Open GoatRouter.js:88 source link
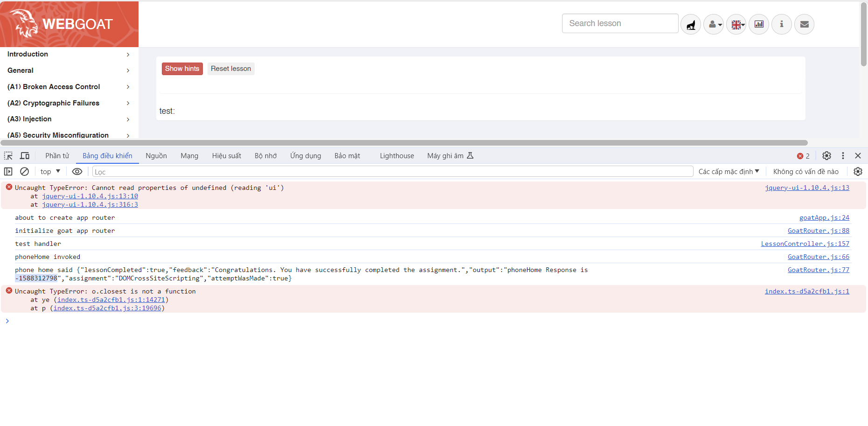Image resolution: width=868 pixels, height=426 pixels. click(819, 230)
